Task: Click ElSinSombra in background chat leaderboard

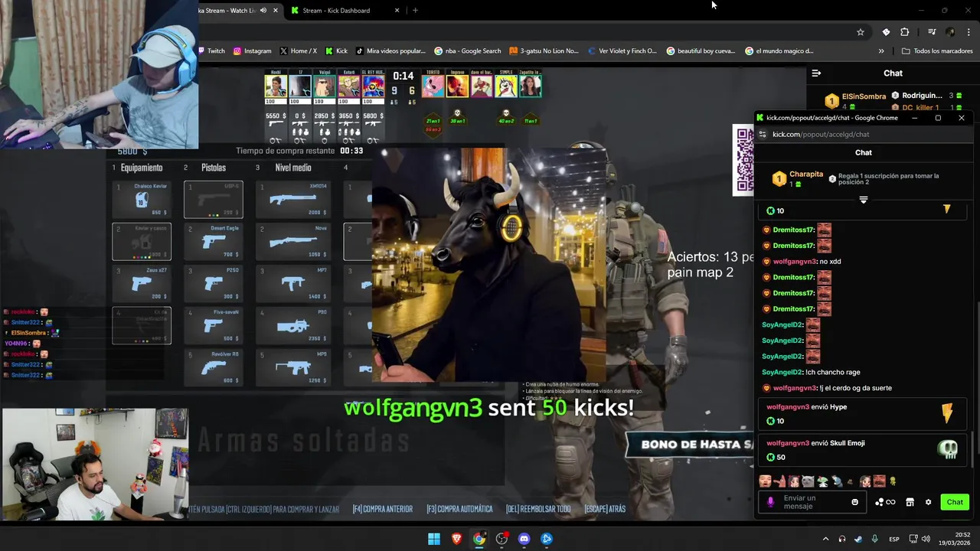Action: (864, 96)
